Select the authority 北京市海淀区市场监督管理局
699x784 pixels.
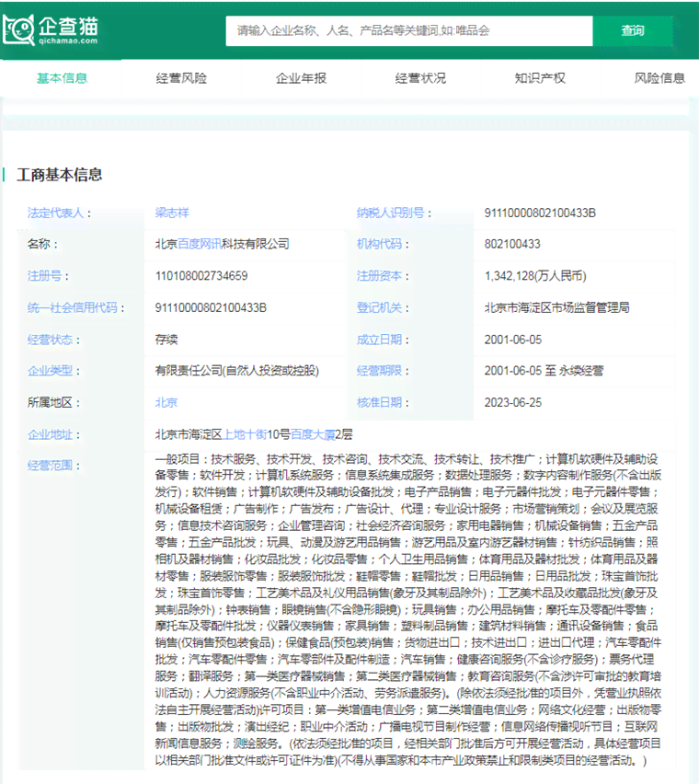click(x=557, y=307)
